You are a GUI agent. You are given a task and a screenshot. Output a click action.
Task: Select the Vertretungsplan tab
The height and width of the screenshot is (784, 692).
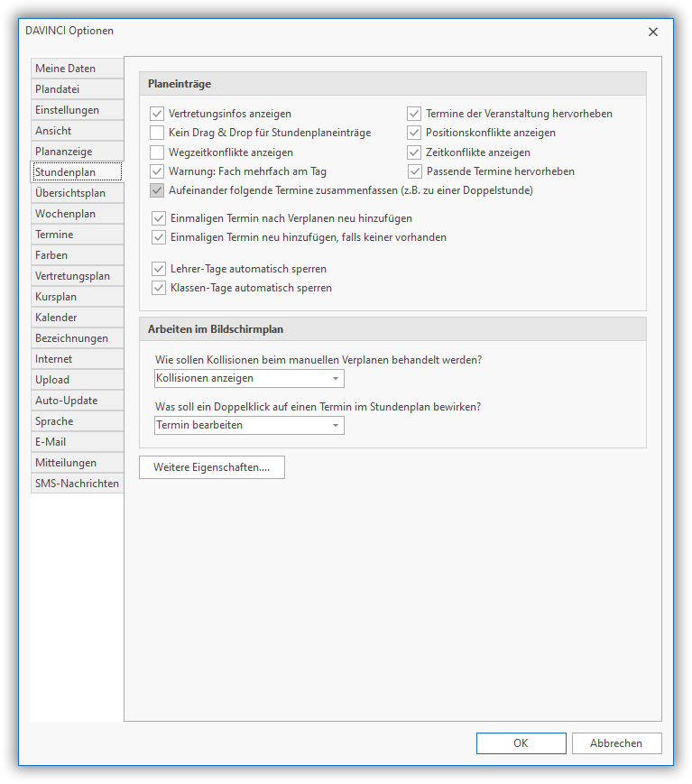coord(77,276)
